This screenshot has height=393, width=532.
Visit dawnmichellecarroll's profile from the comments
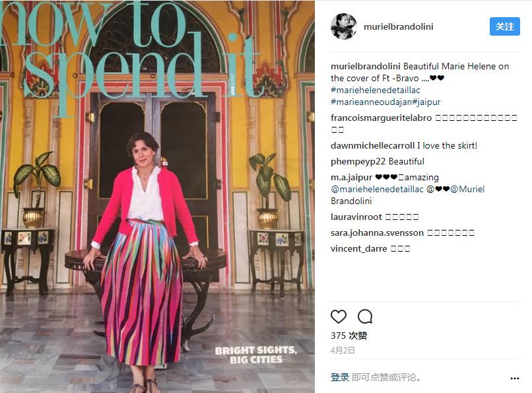coord(372,145)
